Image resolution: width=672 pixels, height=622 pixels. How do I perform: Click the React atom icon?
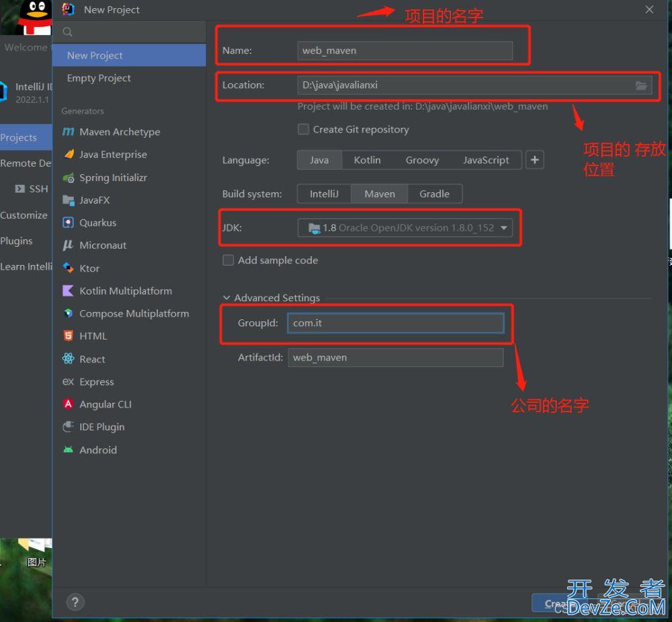(x=68, y=358)
